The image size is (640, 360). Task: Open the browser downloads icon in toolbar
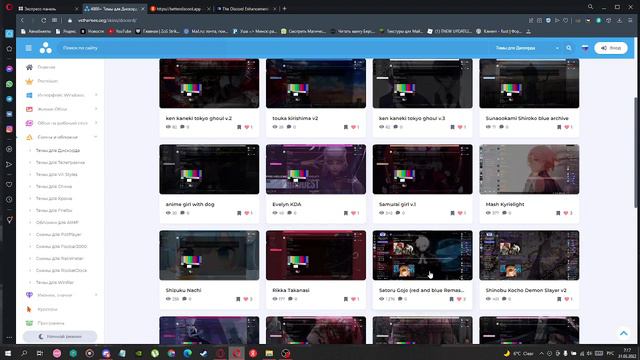pos(620,20)
